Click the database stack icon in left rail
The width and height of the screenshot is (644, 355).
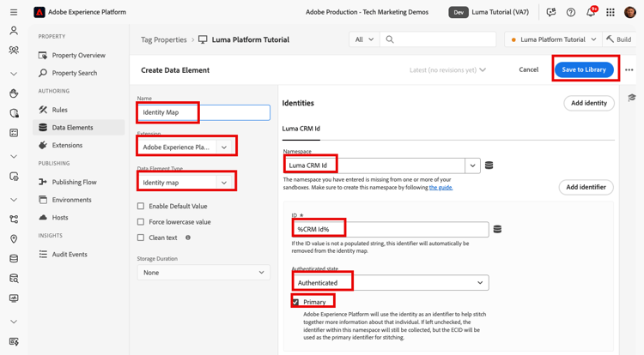pyautogui.click(x=14, y=259)
